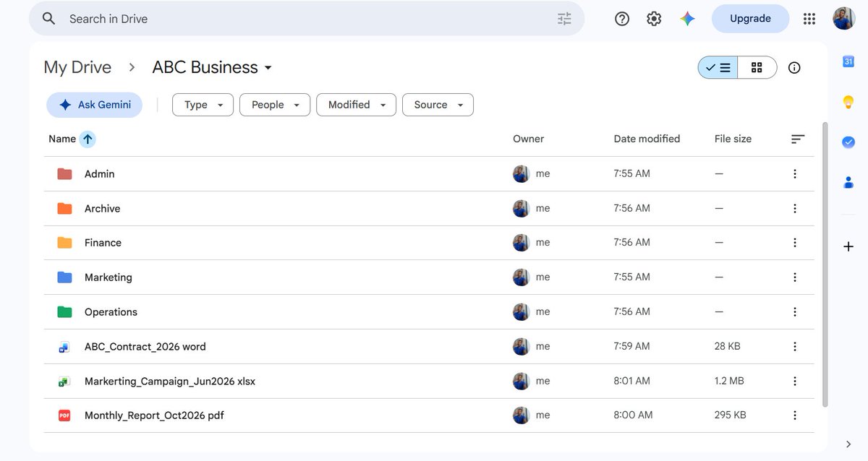Open Google Tasks side panel icon
The width and height of the screenshot is (868, 461).
click(848, 142)
